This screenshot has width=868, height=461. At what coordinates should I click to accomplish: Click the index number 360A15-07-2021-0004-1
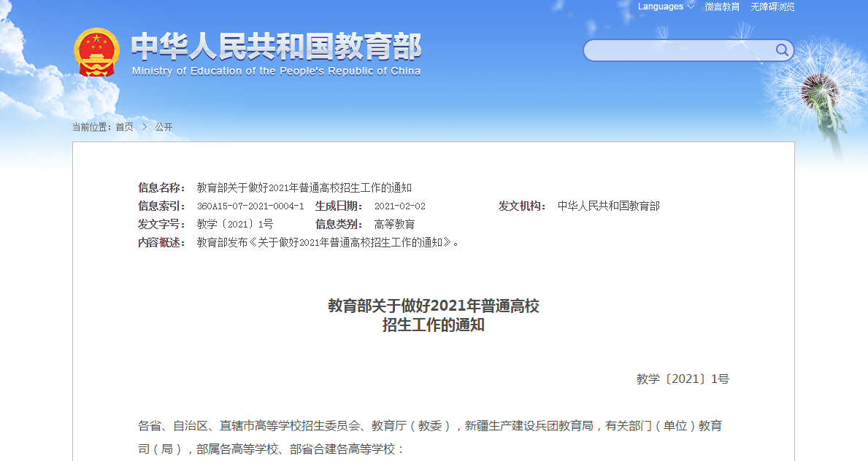tap(251, 206)
